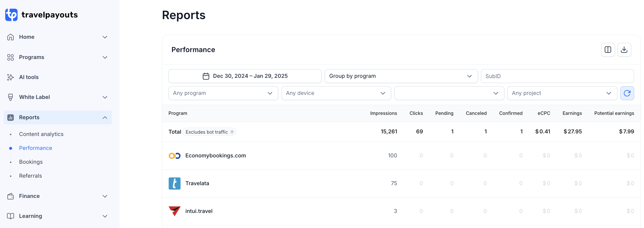
Task: Click Travelata impressions value 75
Action: [x=394, y=183]
